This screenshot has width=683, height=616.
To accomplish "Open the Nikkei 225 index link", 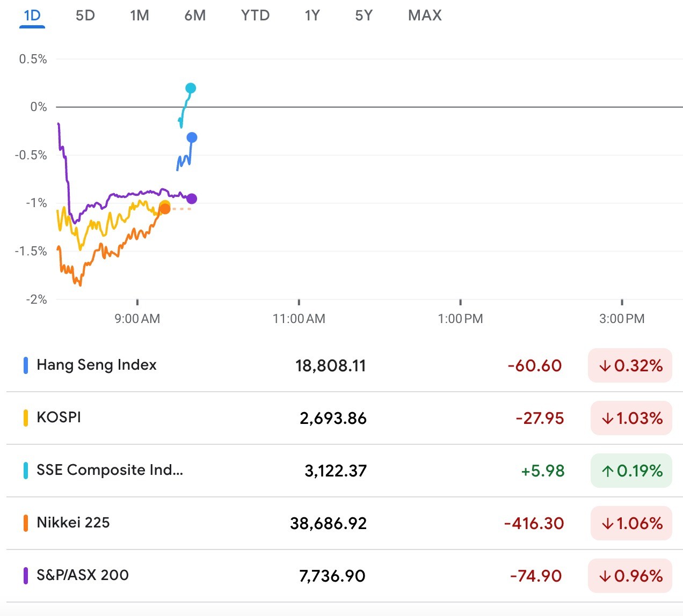I will point(73,523).
